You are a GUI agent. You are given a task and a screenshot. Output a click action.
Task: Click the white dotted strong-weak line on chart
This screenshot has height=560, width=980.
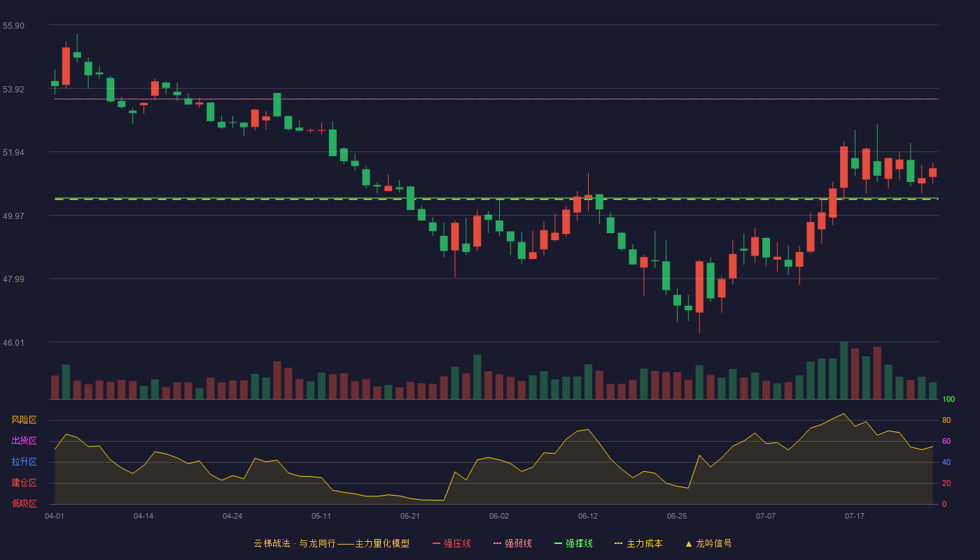point(496,99)
